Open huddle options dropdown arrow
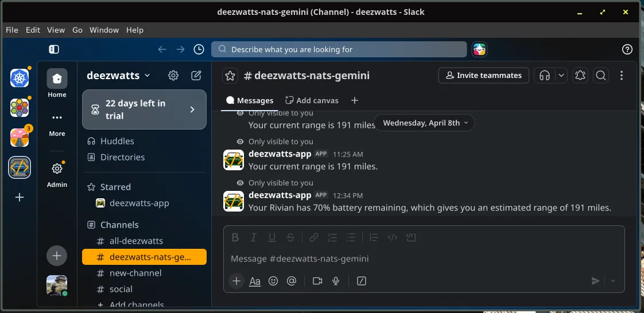The width and height of the screenshot is (644, 313). (x=561, y=76)
